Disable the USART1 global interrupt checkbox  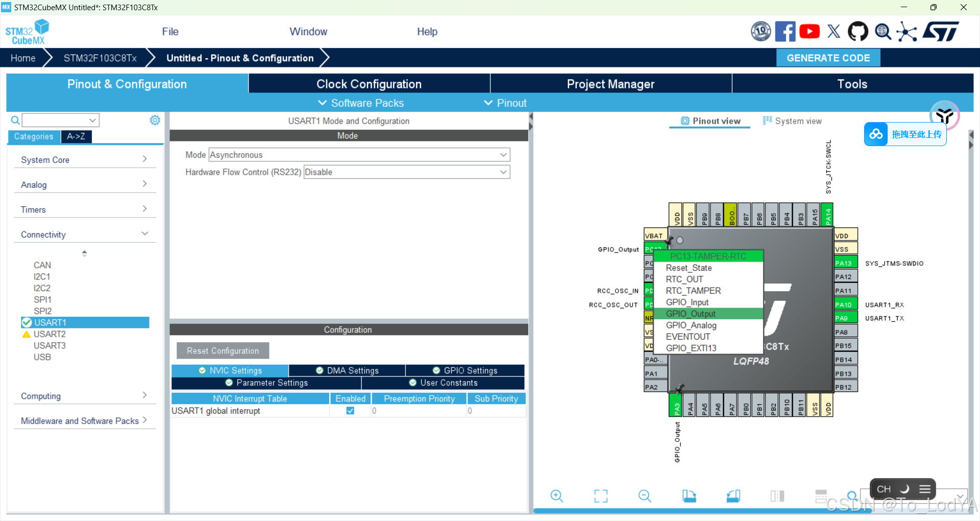coord(350,411)
